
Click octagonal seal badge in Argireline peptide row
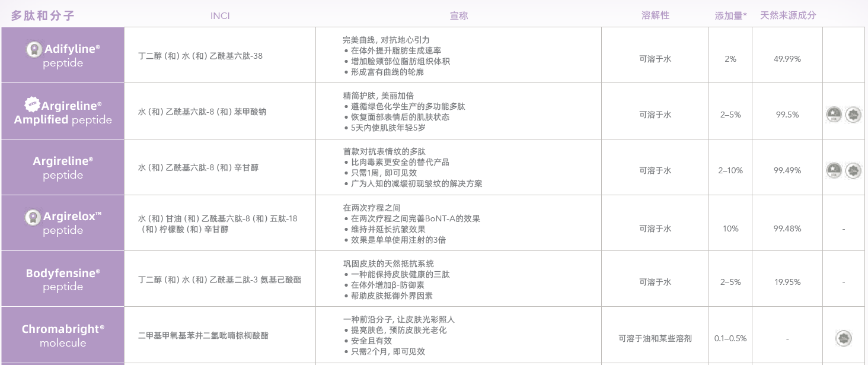pyautogui.click(x=853, y=170)
